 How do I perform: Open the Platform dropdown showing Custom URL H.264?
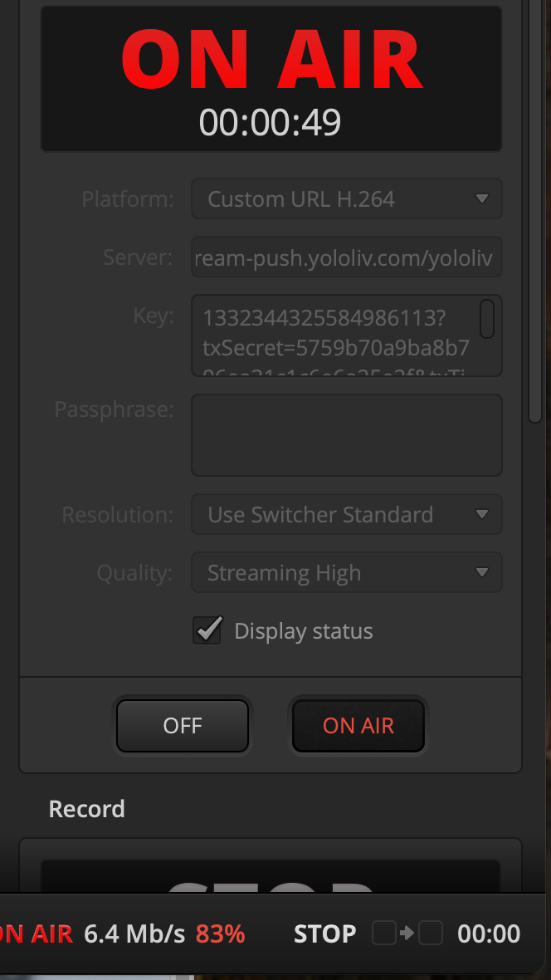point(346,199)
